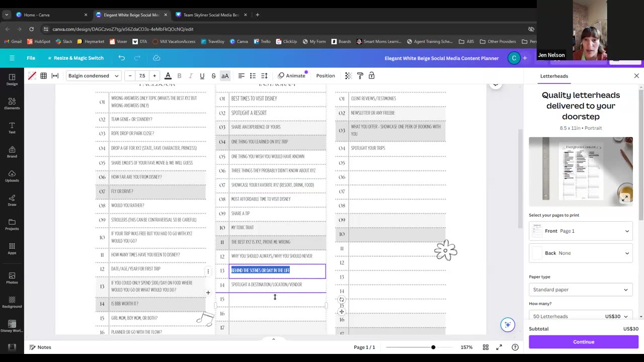Open the Photos panel
The width and height of the screenshot is (644, 362).
pos(12,278)
